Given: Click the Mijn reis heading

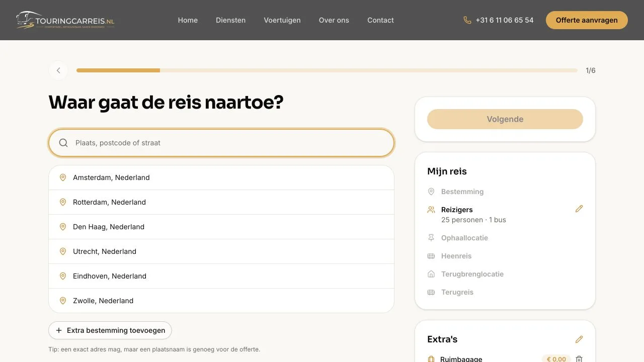Looking at the screenshot, I should (x=447, y=171).
